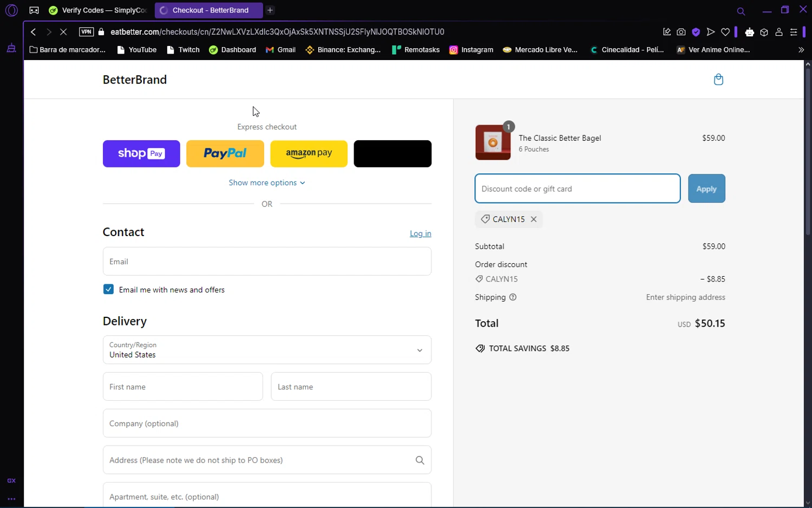812x508 pixels.
Task: Open Country/Region dropdown
Action: point(267,350)
